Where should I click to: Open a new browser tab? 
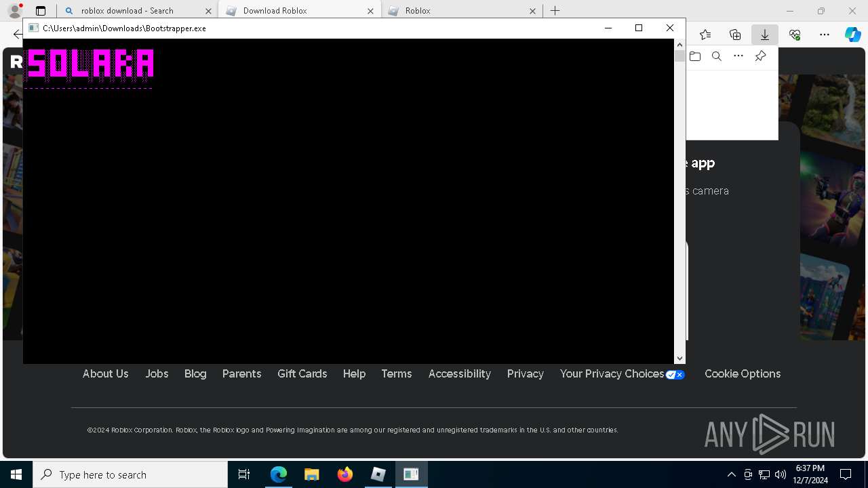coord(555,11)
